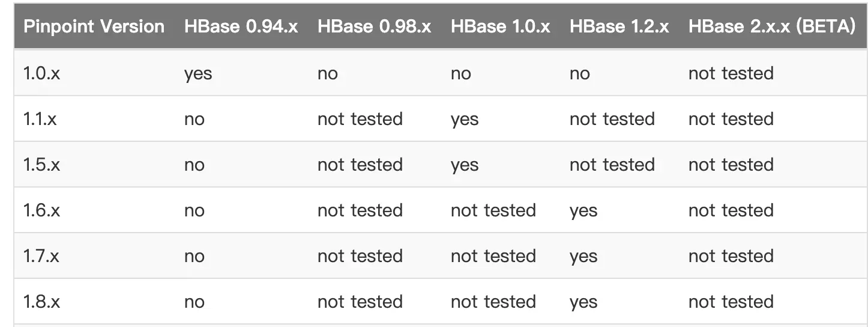Click "yes" under HBase 1.0.x for 1.1.x
This screenshot has height=327, width=868.
click(x=465, y=120)
